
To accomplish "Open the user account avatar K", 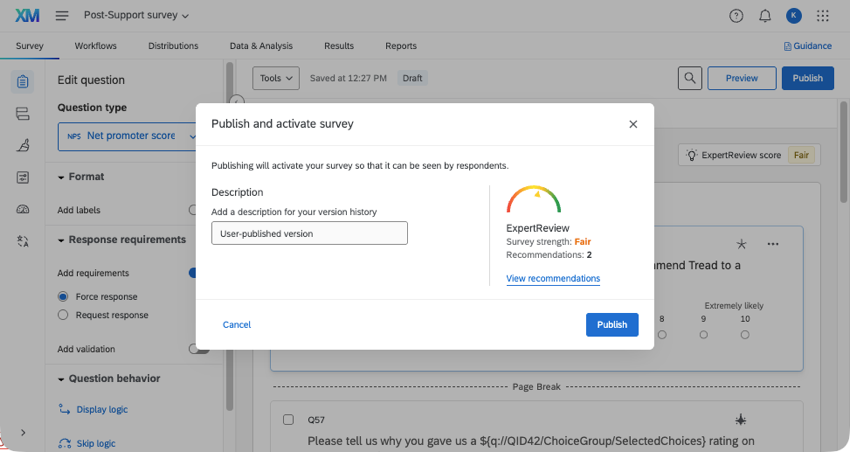I will [794, 16].
